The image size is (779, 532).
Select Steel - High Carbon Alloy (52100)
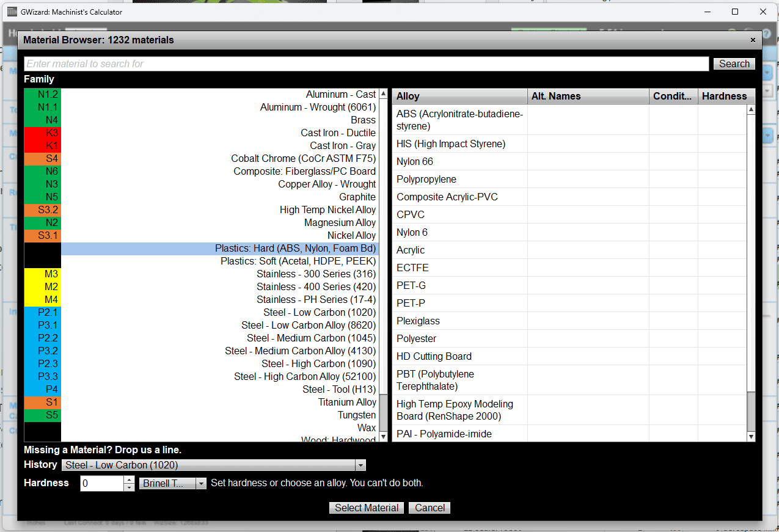click(202, 377)
